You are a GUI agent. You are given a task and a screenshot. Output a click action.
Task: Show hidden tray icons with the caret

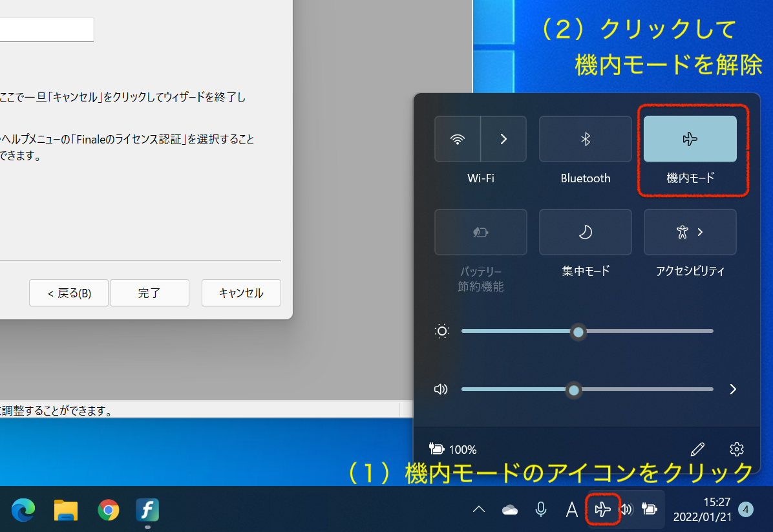coord(479,509)
